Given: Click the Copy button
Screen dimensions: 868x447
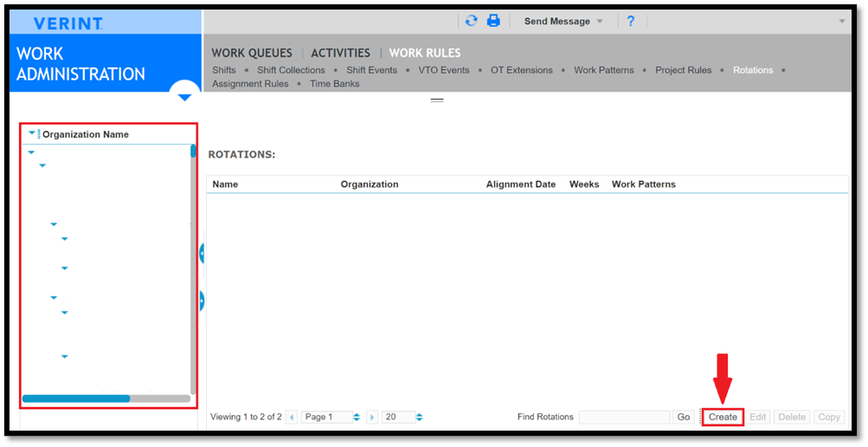Looking at the screenshot, I should (829, 417).
